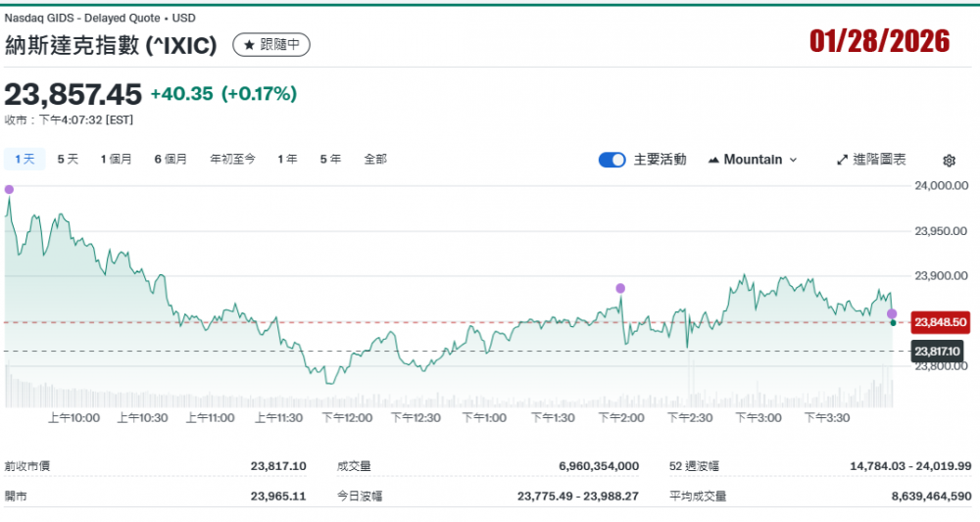Click the 納斯達克指數 (^IXIC) title
This screenshot has height=522, width=980.
[111, 45]
